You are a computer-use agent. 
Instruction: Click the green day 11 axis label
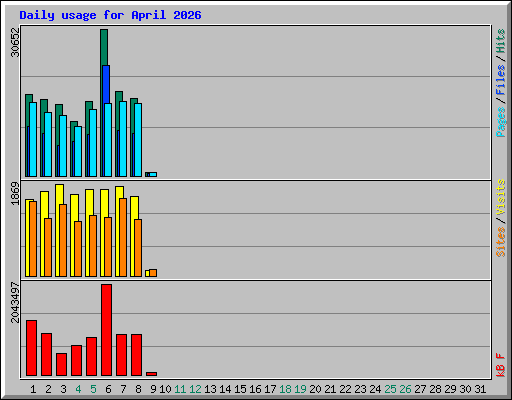[x=180, y=389]
